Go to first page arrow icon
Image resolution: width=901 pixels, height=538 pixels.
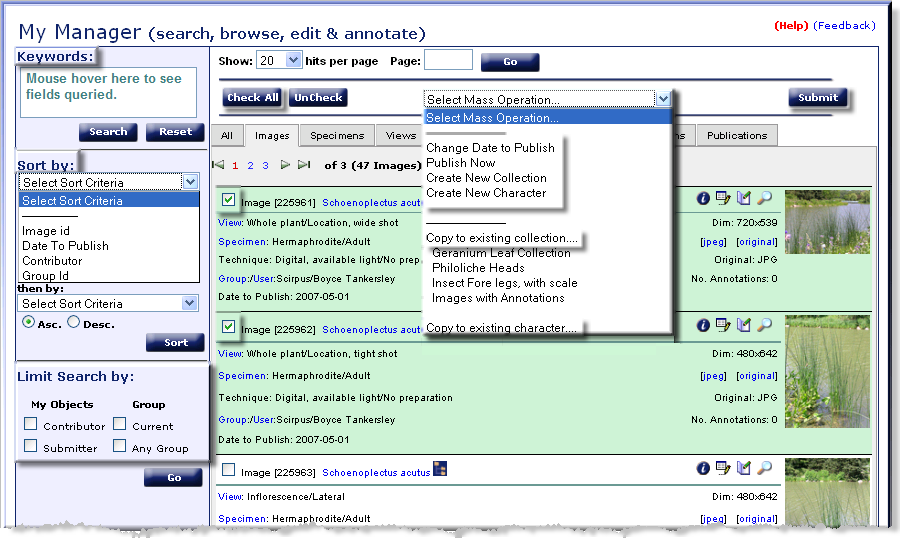(x=219, y=165)
